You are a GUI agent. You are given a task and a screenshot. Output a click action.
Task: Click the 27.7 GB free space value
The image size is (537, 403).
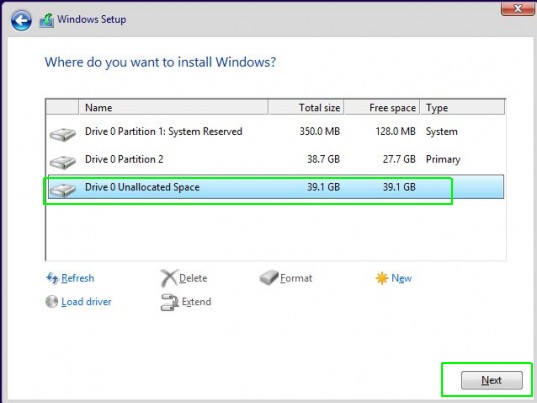[399, 159]
